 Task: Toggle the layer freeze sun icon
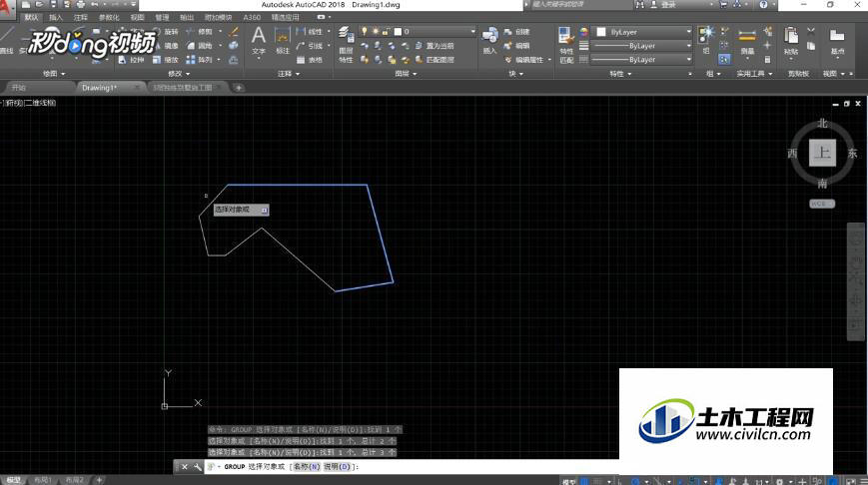point(375,32)
